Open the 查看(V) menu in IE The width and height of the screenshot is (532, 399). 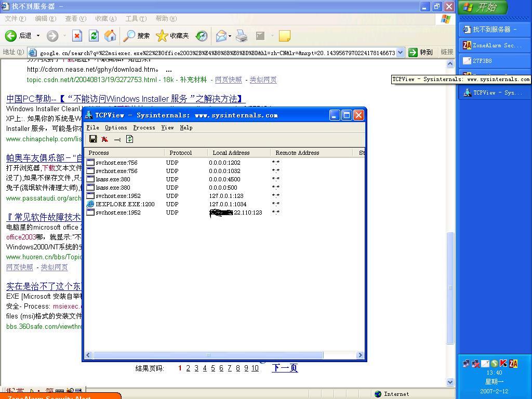coord(76,19)
